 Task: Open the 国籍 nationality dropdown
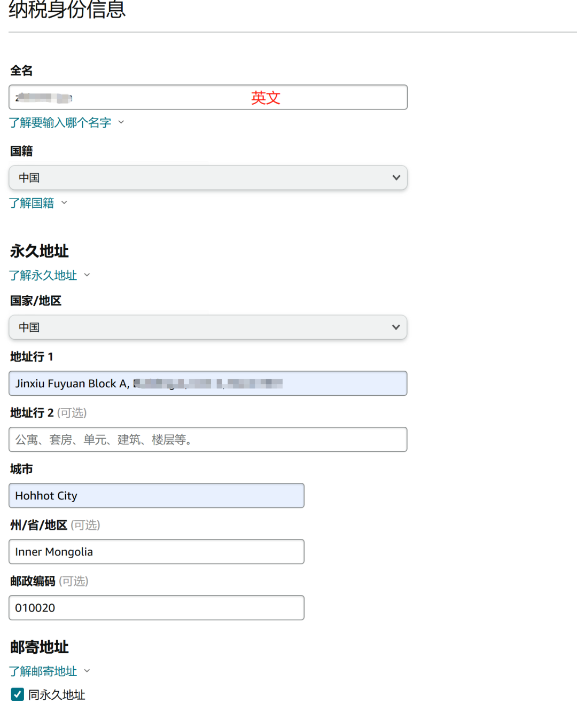(x=208, y=177)
